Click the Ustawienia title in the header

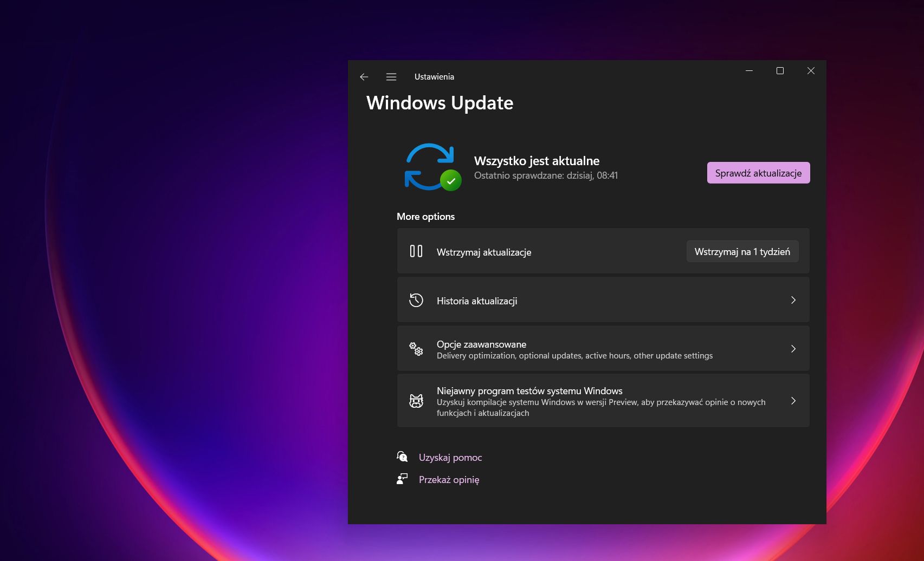[x=434, y=77]
